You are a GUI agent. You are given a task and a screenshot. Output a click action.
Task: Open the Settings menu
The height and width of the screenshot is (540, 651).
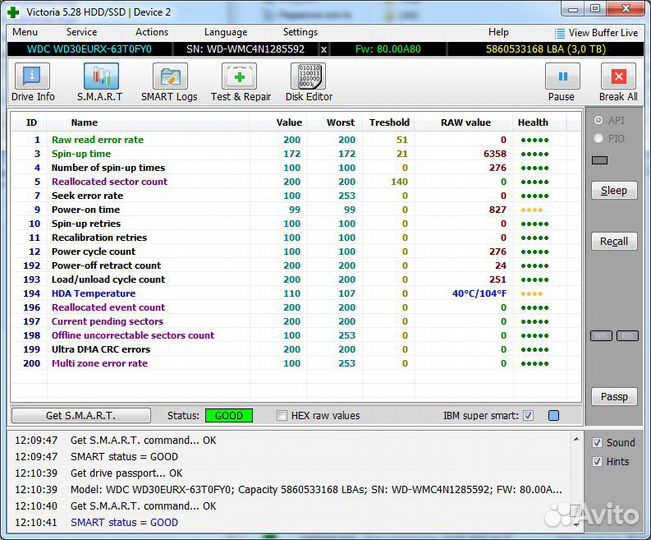tap(300, 32)
